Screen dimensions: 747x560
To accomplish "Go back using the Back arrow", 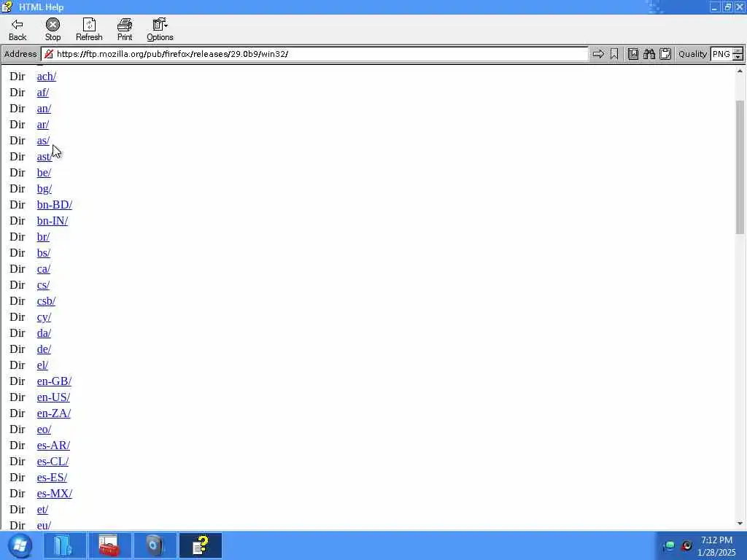I will coord(18,29).
